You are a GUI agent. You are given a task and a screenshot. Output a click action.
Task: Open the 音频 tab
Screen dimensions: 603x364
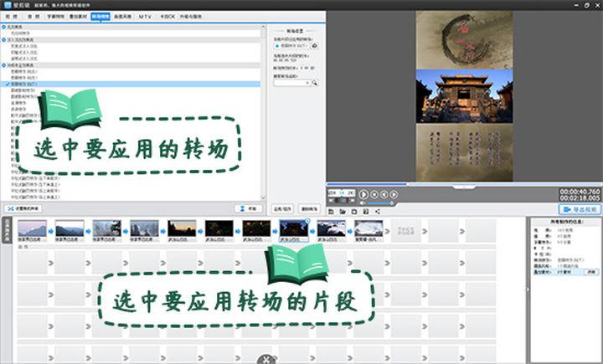tap(33, 17)
